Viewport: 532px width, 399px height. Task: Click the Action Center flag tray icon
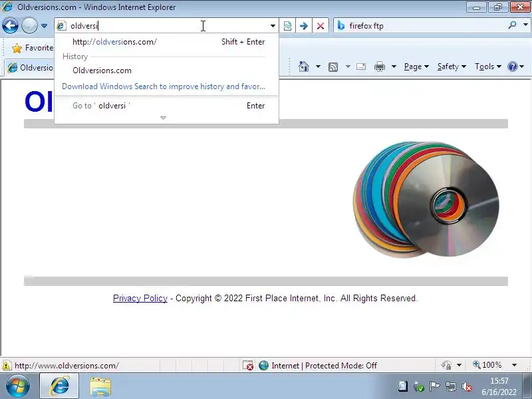[x=434, y=386]
